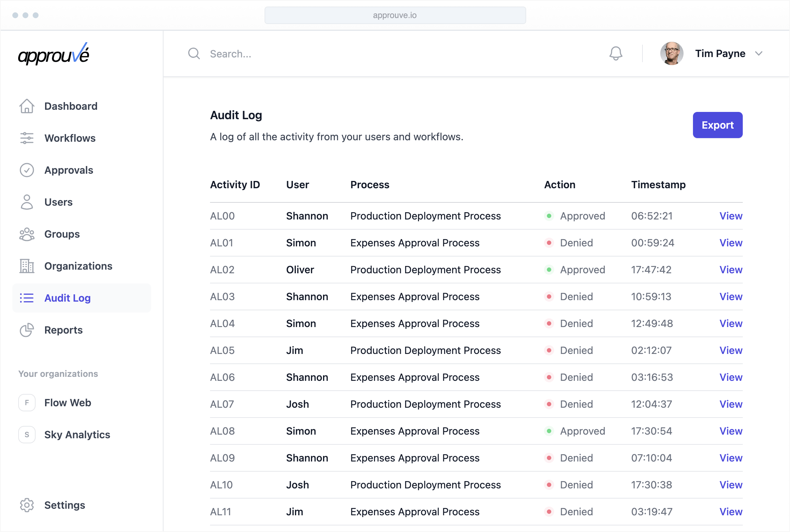Click the Approvals checkmark circle icon
Image resolution: width=790 pixels, height=532 pixels.
pyautogui.click(x=27, y=170)
